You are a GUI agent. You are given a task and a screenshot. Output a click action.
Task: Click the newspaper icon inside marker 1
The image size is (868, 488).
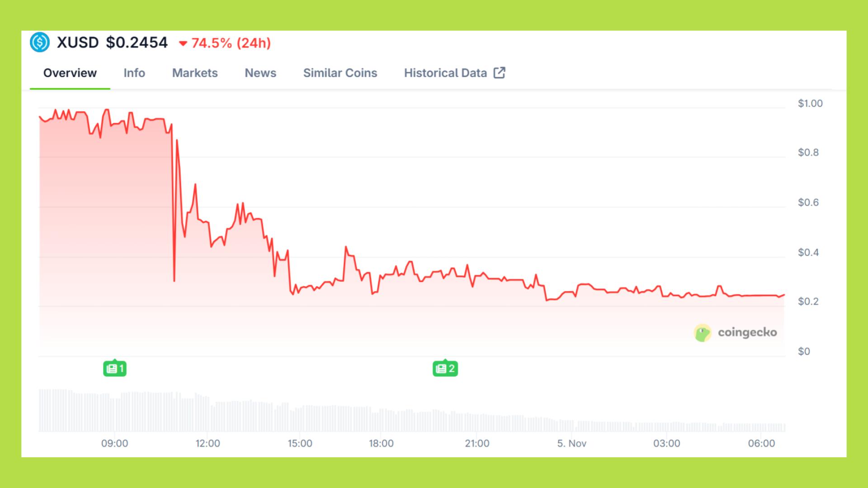pyautogui.click(x=111, y=368)
